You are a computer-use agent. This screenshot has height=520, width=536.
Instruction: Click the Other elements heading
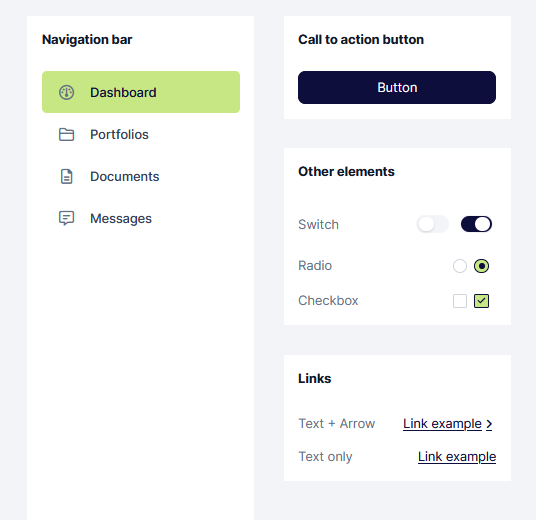pos(346,172)
